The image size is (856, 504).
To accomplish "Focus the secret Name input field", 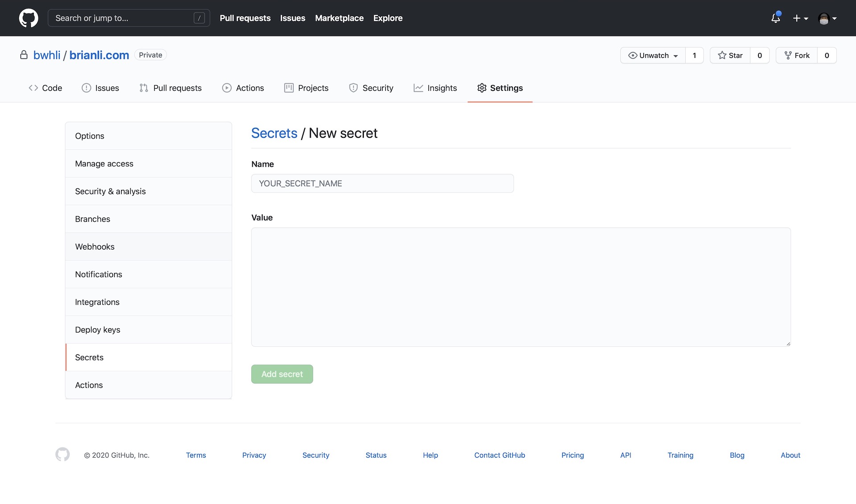I will point(383,183).
